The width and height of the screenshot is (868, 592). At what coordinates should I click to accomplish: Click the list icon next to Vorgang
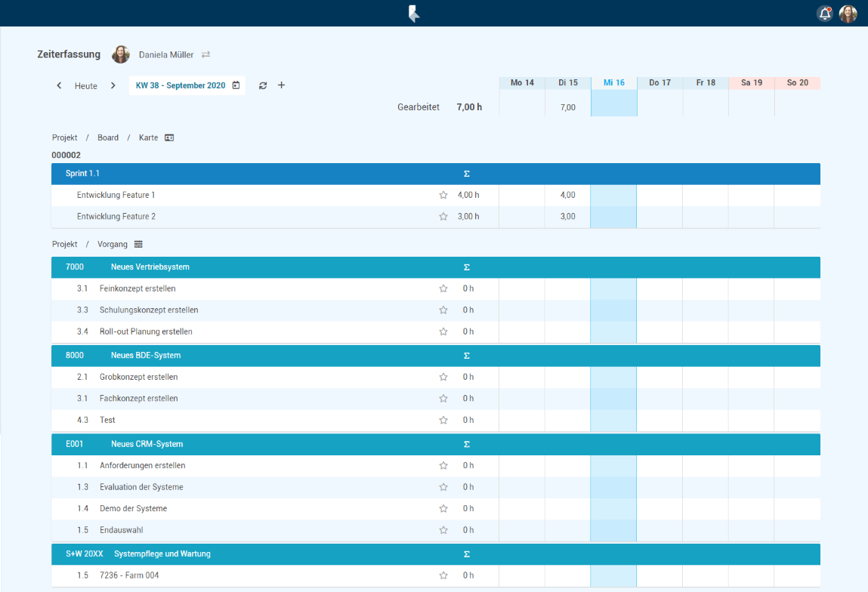point(138,244)
